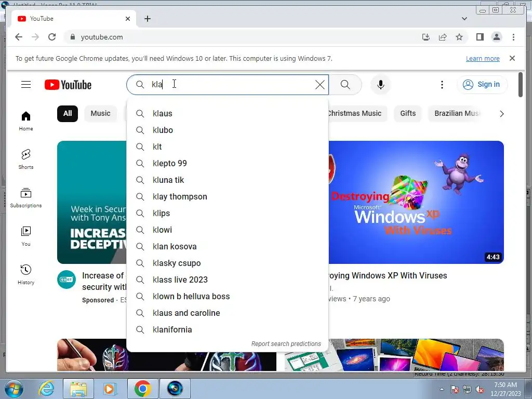
Task: Open the tab search dropdown arrow
Action: coord(464,19)
